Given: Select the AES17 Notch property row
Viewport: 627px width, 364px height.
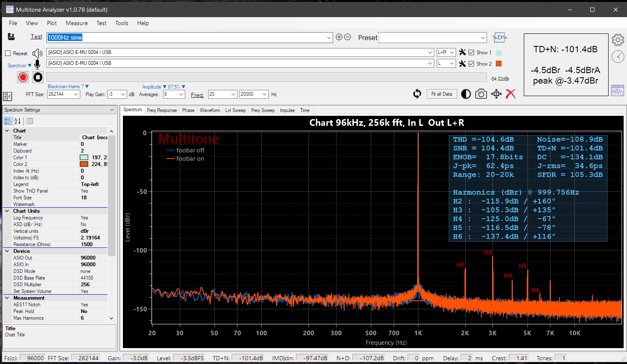Looking at the screenshot, I should (55, 305).
